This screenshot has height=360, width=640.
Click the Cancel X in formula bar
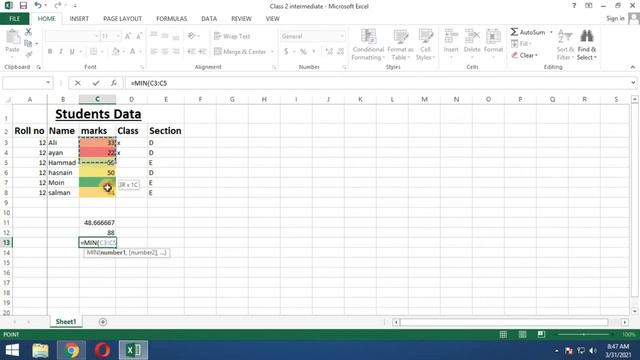(78, 83)
